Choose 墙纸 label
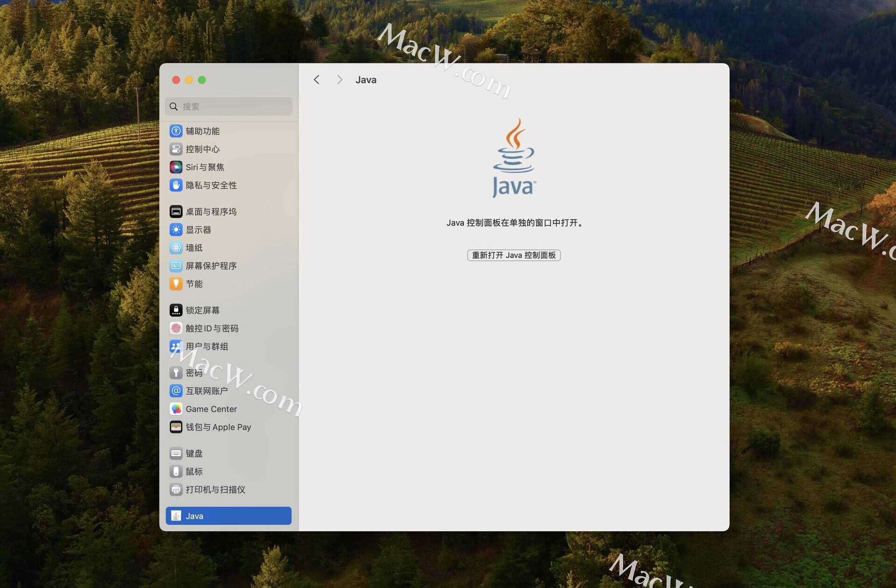This screenshot has width=896, height=588. click(x=194, y=248)
